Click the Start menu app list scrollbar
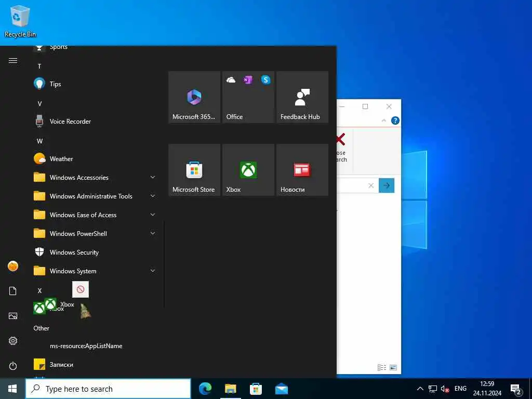Image resolution: width=532 pixels, height=399 pixels. coord(164,264)
